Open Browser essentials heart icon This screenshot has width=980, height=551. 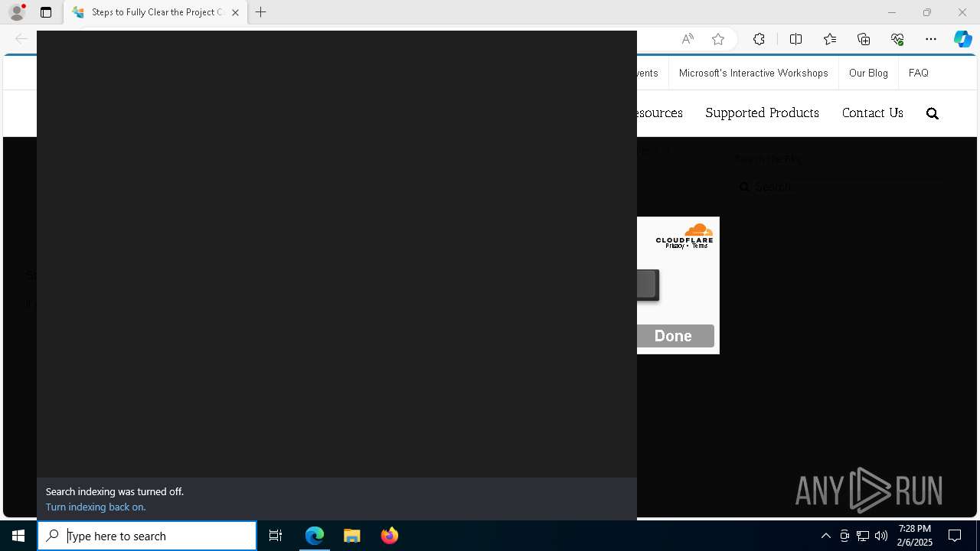tap(897, 39)
